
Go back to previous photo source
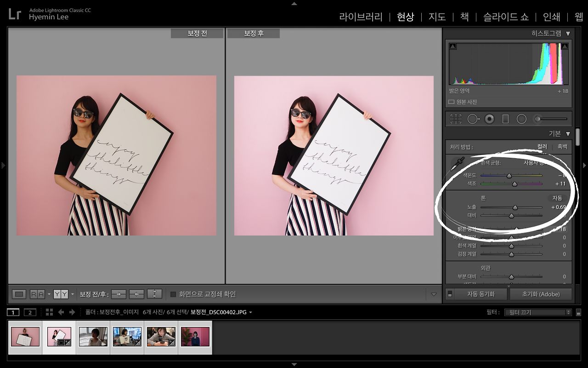pyautogui.click(x=61, y=312)
